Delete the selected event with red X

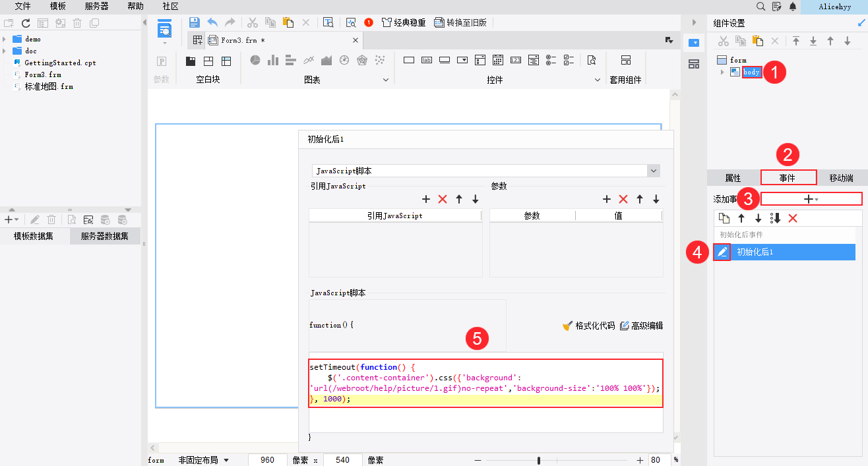(x=793, y=218)
